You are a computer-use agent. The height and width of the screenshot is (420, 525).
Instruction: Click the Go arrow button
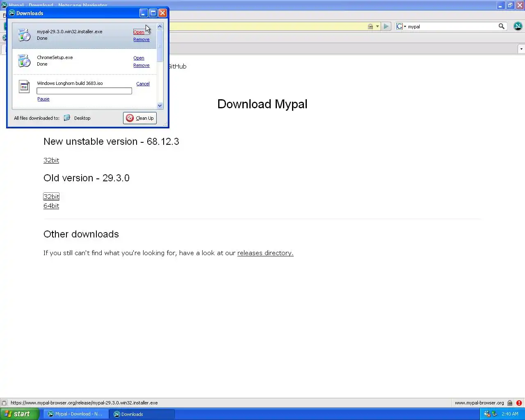coord(386,26)
